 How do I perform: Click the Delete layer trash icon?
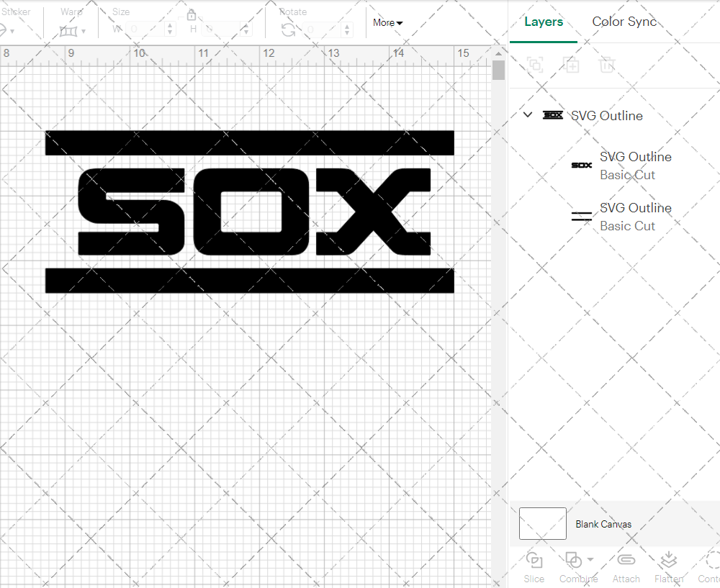pos(606,65)
